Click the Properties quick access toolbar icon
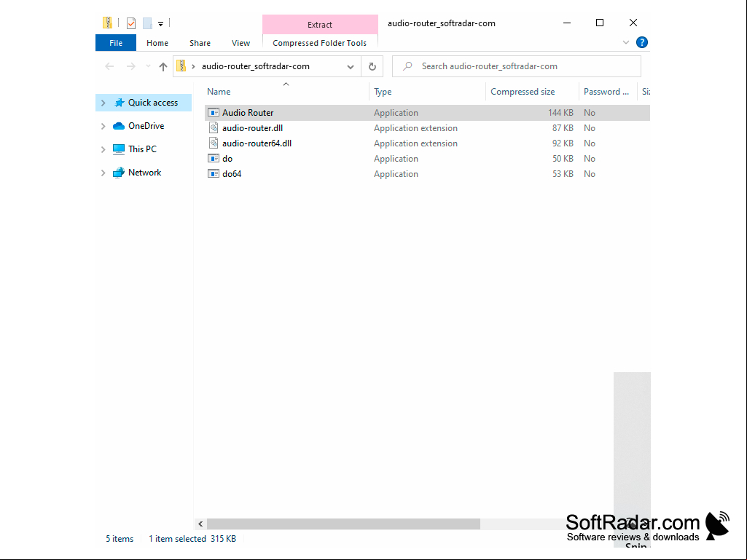The width and height of the screenshot is (747, 560). (x=131, y=23)
